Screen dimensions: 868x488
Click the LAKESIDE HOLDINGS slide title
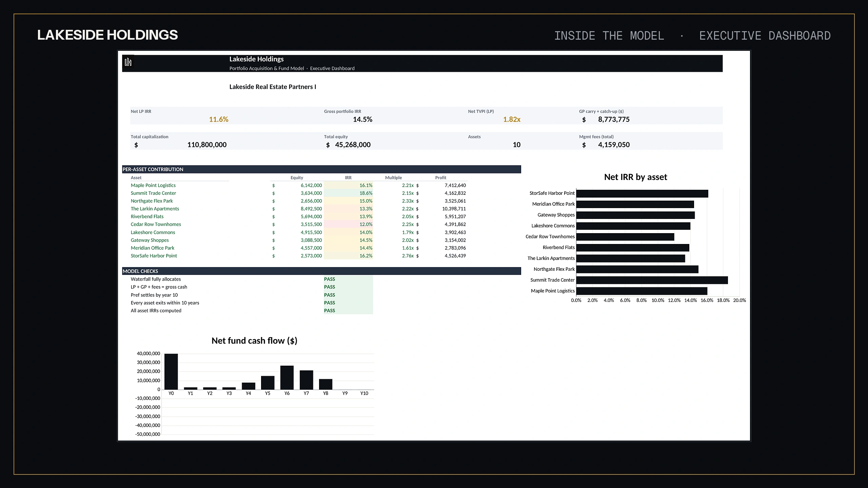point(107,35)
